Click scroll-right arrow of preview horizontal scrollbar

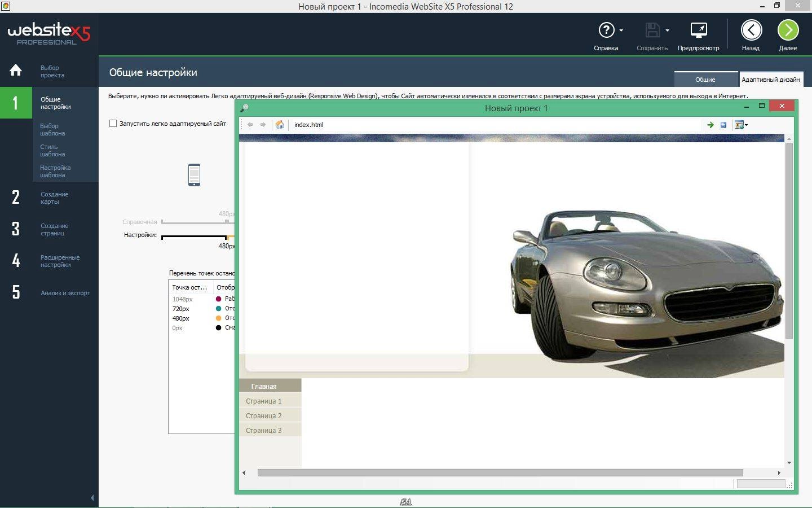(779, 472)
